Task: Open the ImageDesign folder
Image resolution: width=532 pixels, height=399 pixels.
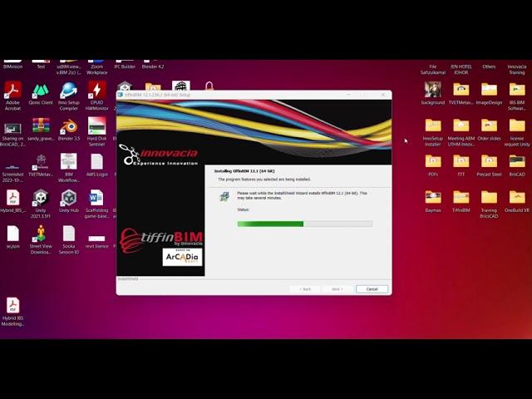Action: (x=489, y=93)
